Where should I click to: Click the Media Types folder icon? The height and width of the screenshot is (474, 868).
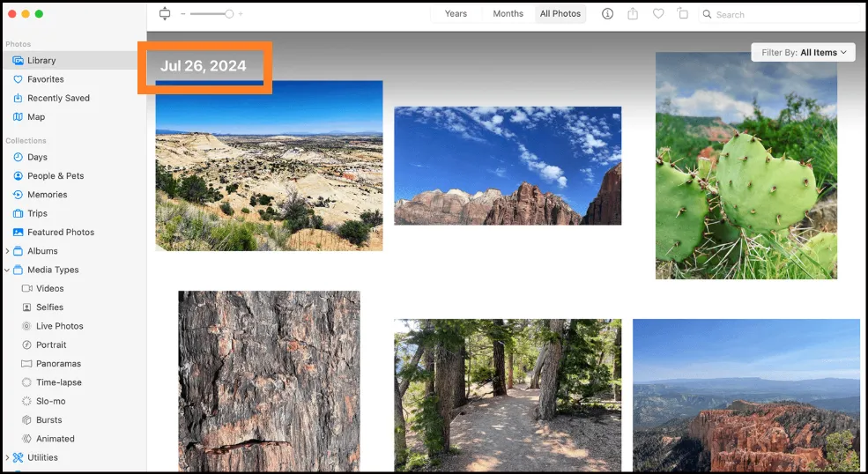(x=18, y=270)
